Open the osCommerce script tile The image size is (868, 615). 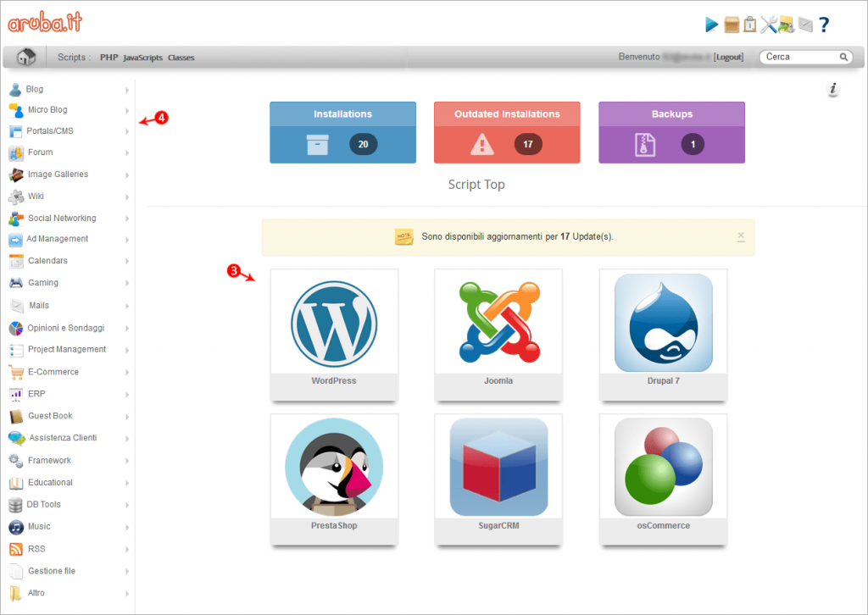663,479
